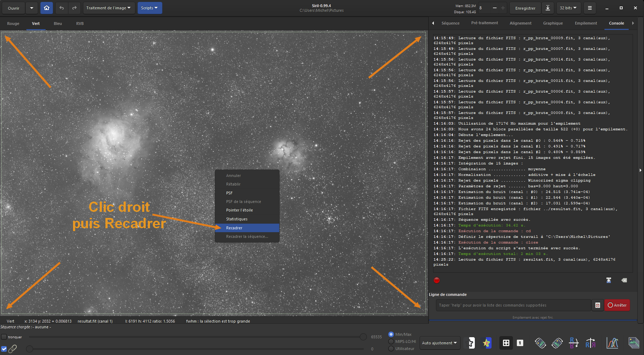This screenshot has height=355, width=644.
Task: Open the Séquence tab
Action: pyautogui.click(x=450, y=23)
